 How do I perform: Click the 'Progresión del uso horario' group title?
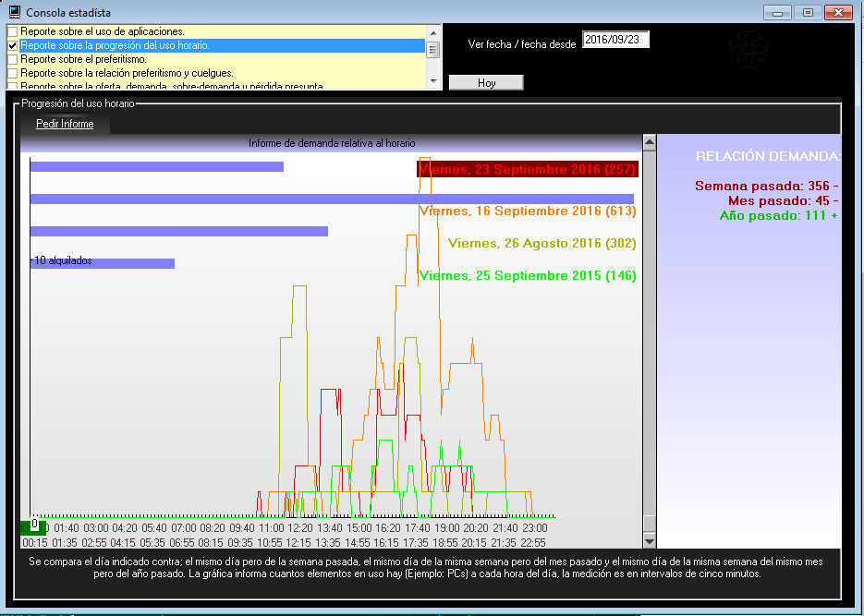click(78, 103)
